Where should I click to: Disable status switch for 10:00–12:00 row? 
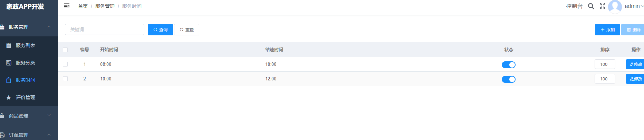tap(508, 79)
